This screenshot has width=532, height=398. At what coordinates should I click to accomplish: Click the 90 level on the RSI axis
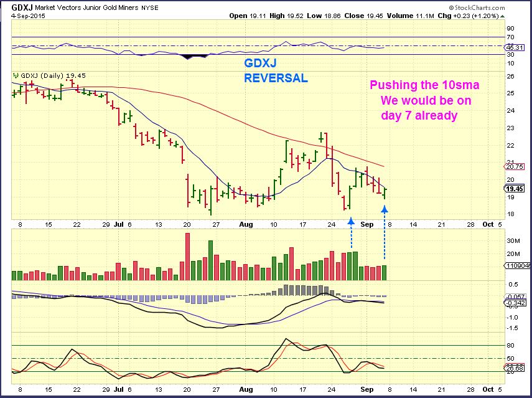click(x=510, y=28)
